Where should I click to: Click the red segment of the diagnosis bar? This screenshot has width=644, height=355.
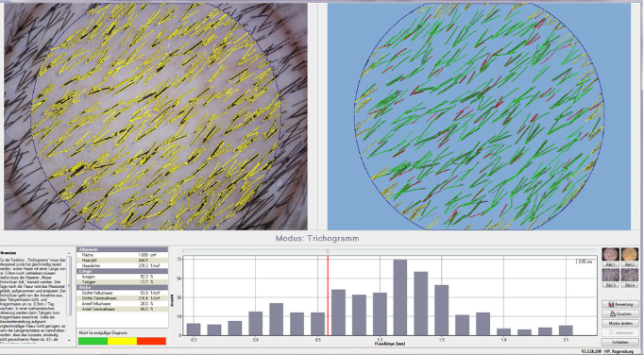pyautogui.click(x=151, y=341)
